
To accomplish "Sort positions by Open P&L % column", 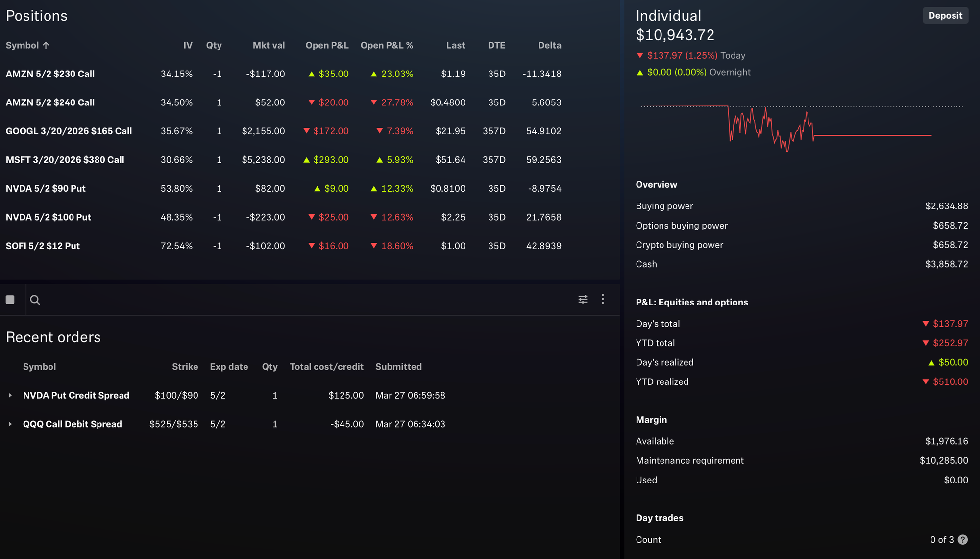I will 387,45.
